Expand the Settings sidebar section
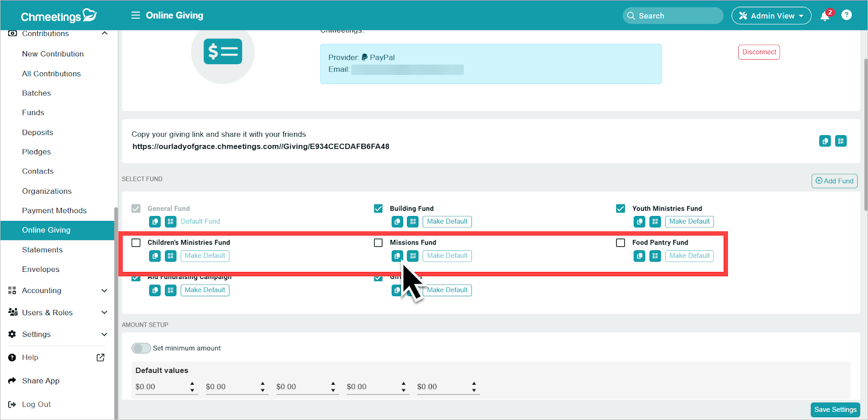868x420 pixels. coord(59,334)
